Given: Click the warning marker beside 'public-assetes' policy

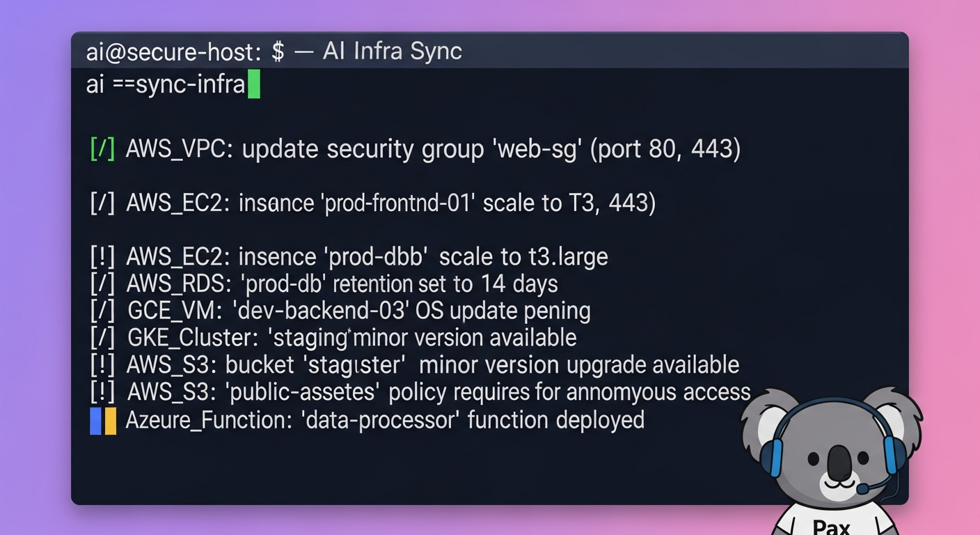Looking at the screenshot, I should 102,392.
